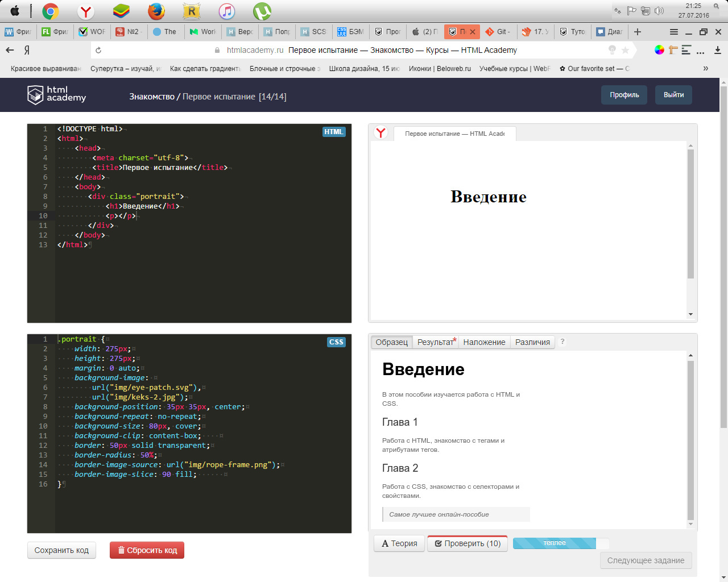Bookmark the page with the star icon

coord(625,50)
